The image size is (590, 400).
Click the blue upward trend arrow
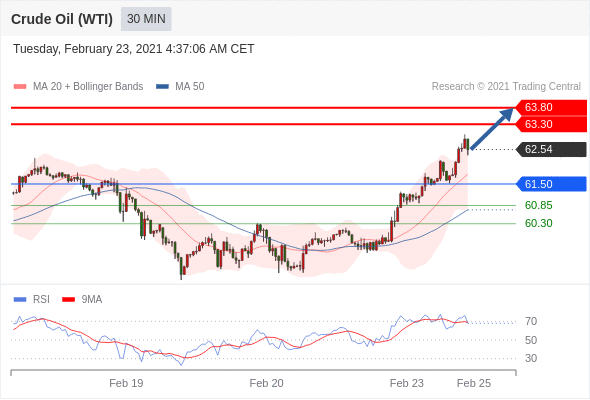coord(492,129)
